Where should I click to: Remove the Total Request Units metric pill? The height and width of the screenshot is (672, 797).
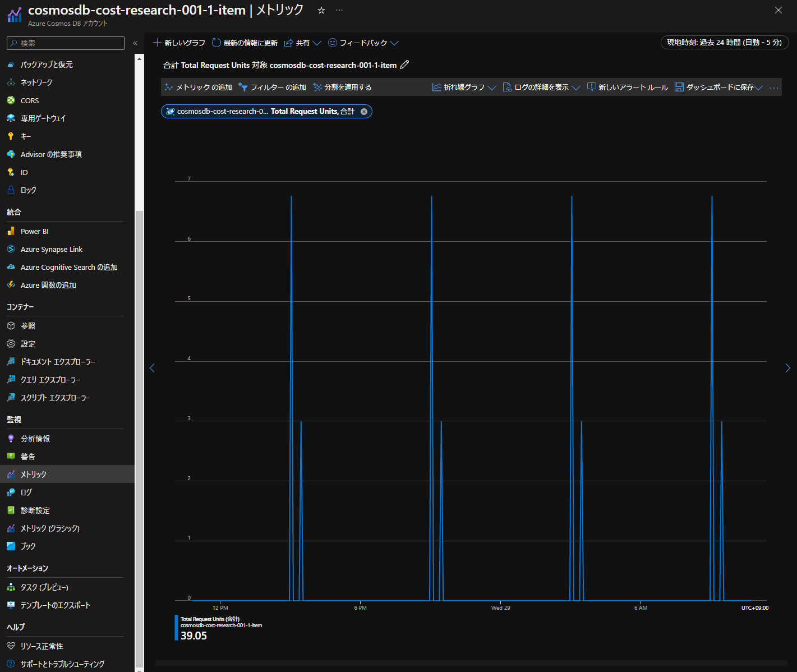coord(364,111)
